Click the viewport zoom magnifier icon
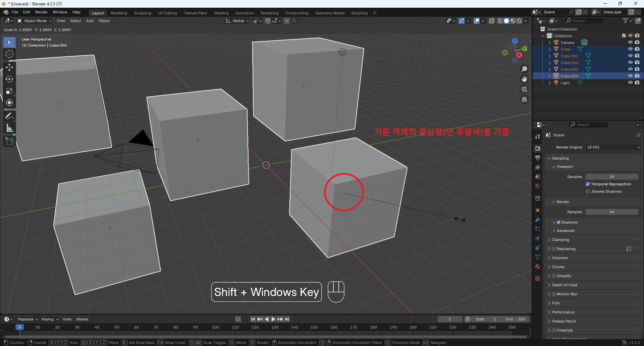Viewport: 644px width, 346px height. click(524, 69)
